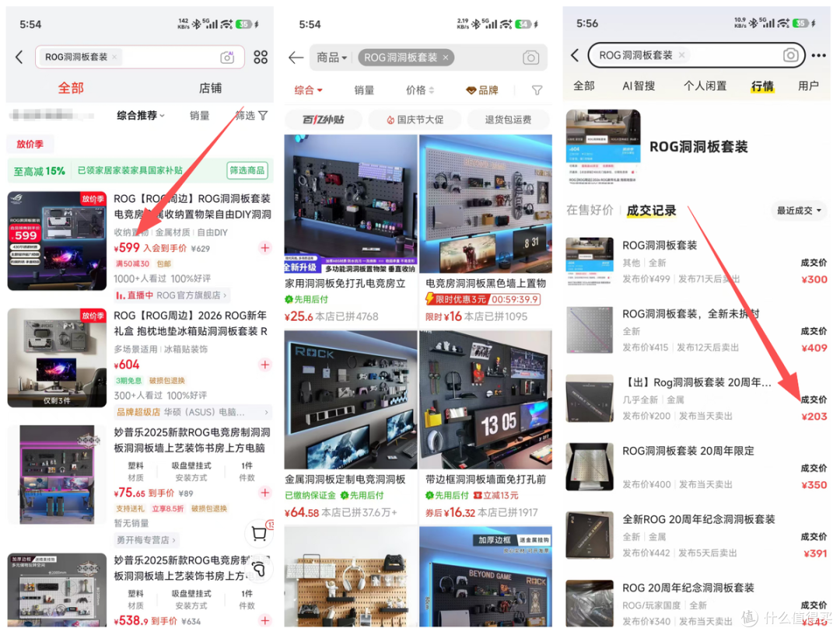Toggle 国庆节大促 filter chip
Screen dimensions: 840x635
coord(415,120)
